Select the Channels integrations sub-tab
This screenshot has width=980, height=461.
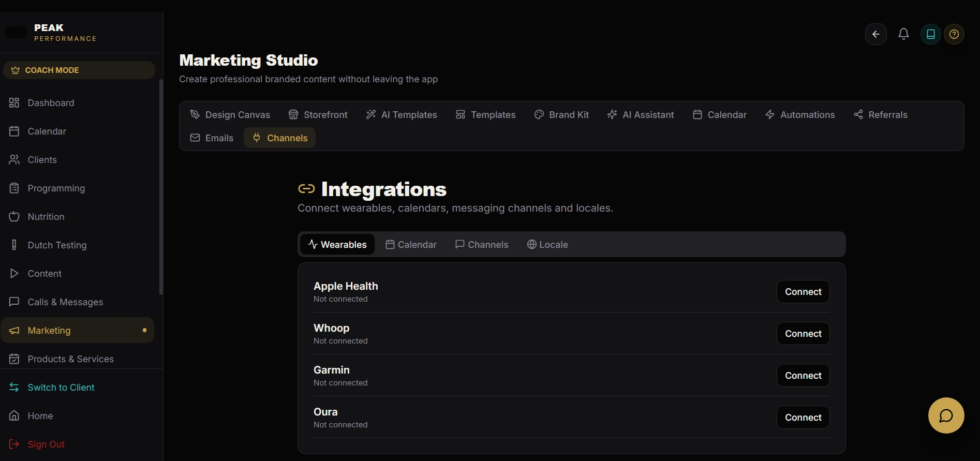tap(482, 244)
